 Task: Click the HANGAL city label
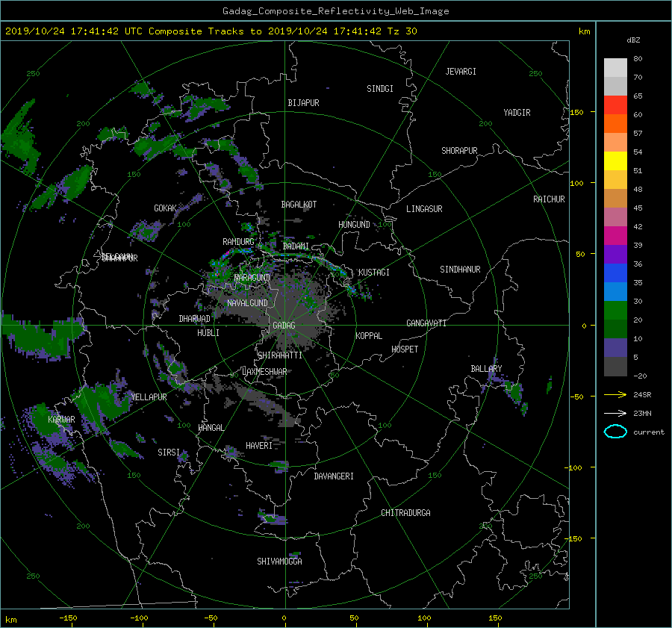click(211, 428)
